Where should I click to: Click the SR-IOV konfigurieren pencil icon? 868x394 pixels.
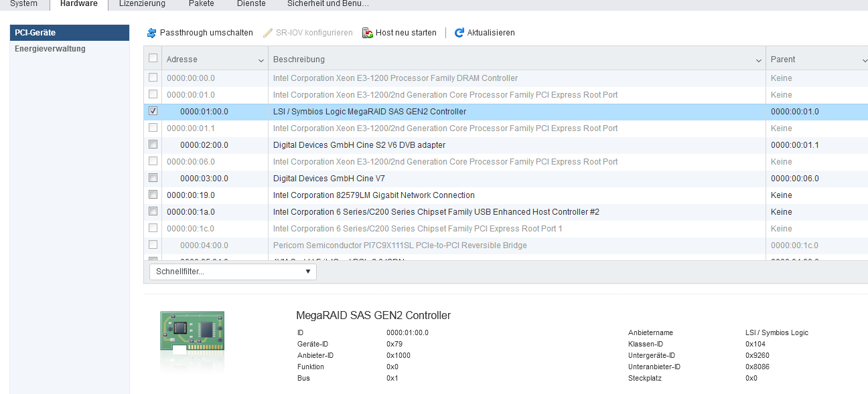[x=268, y=33]
